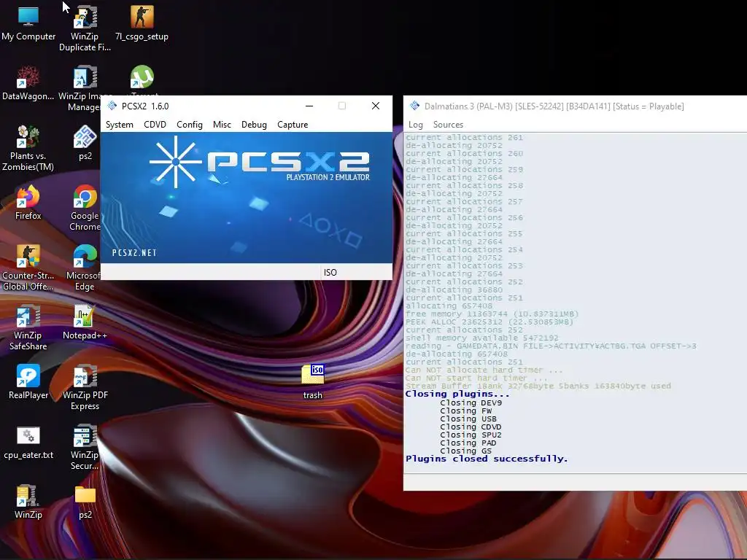This screenshot has width=747, height=560.
Task: Open the Misc menu in PCSX2
Action: click(x=222, y=125)
